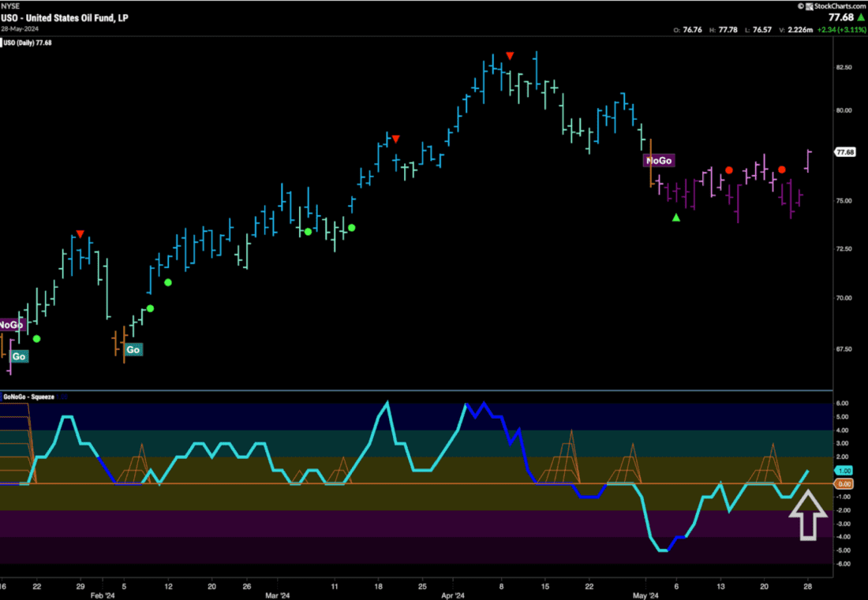This screenshot has height=600, width=868.
Task: Click the green up-triangle below May 6 bars
Action: 675,218
